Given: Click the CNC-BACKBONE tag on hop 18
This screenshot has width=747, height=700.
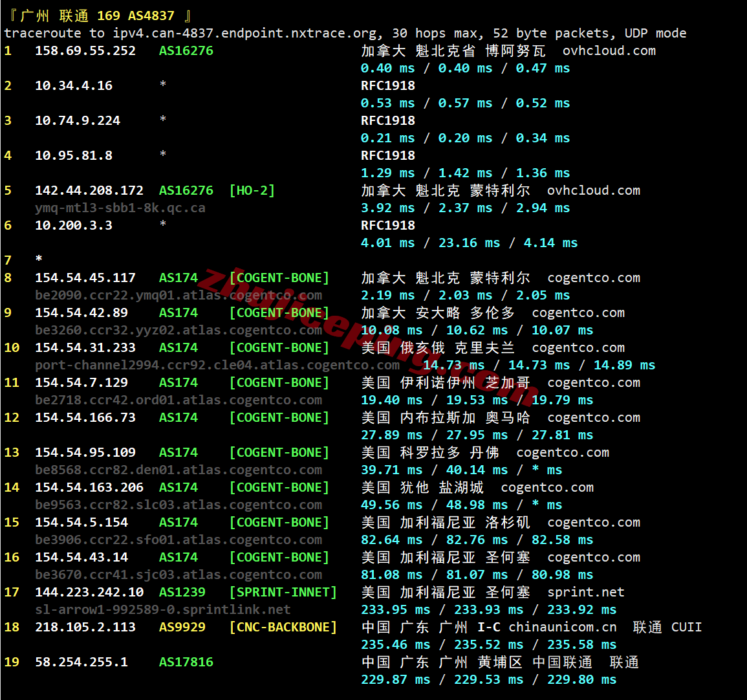Looking at the screenshot, I should click(283, 627).
